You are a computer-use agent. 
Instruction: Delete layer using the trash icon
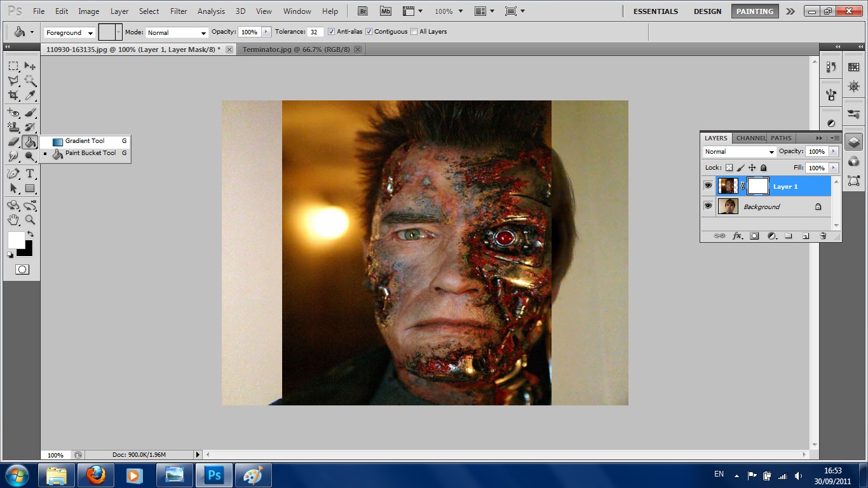tap(823, 236)
